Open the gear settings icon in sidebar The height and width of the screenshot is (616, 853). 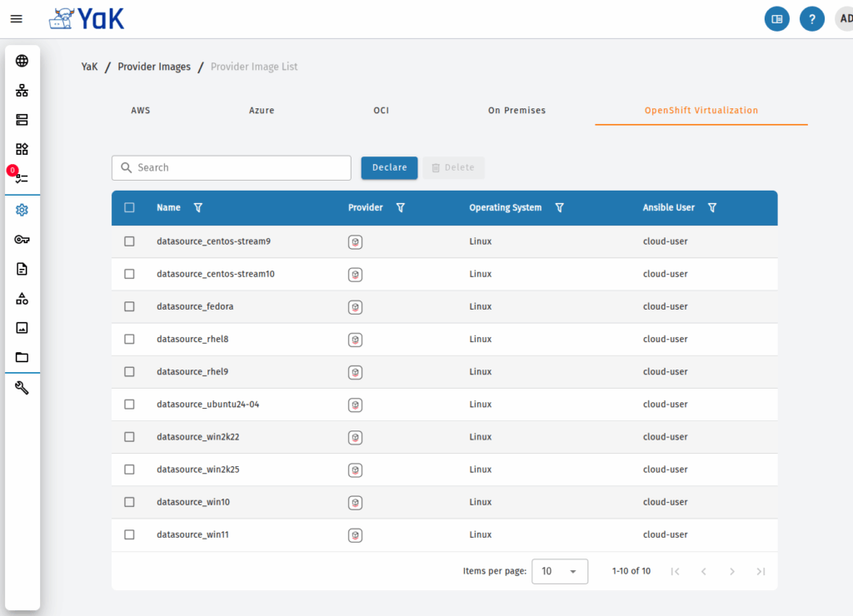tap(22, 210)
